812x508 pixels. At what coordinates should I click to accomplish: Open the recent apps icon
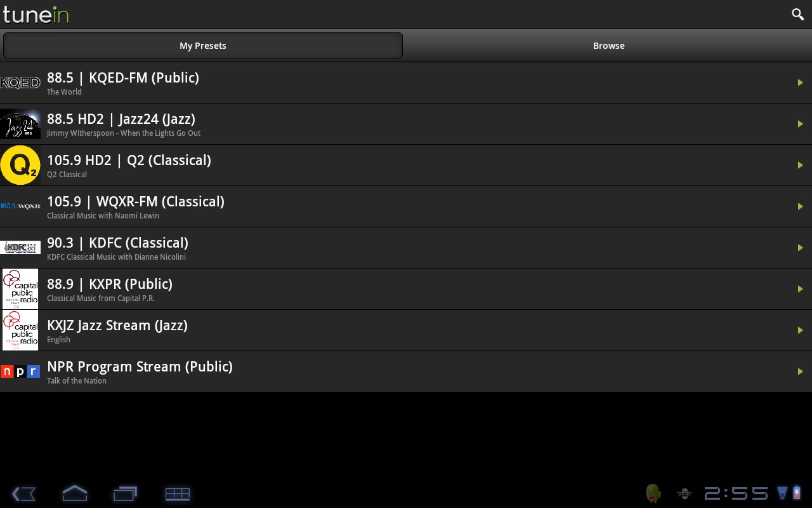point(125,493)
